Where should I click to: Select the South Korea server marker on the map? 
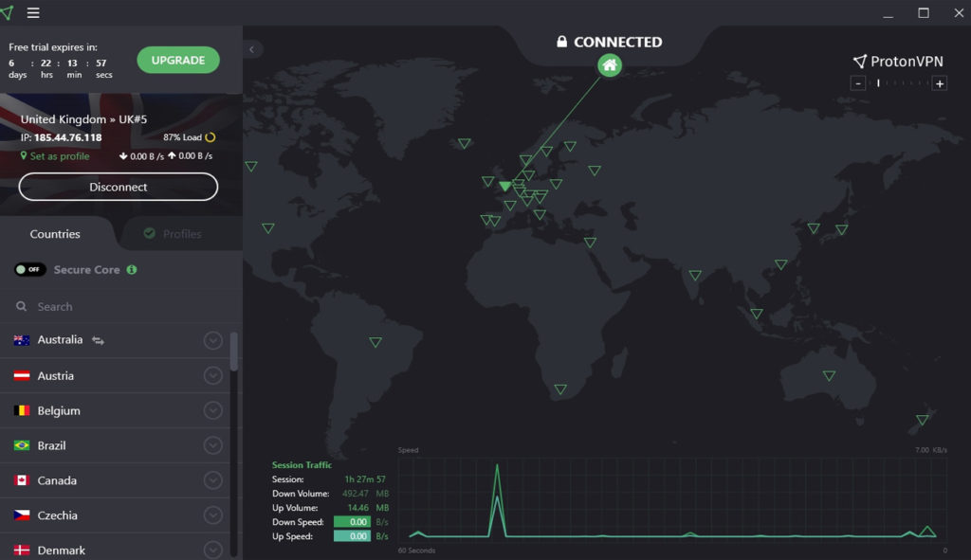[x=814, y=228]
